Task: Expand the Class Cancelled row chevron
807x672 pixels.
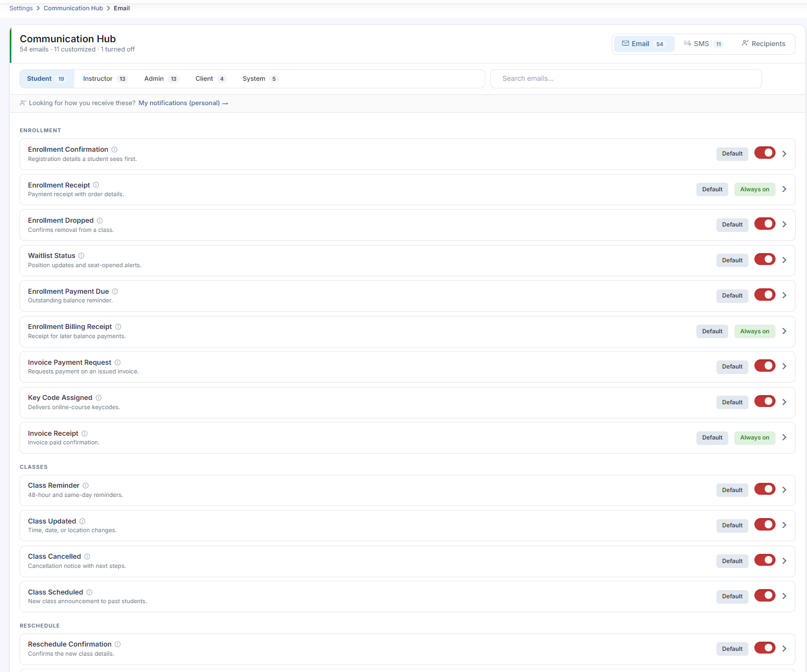Action: (x=784, y=561)
